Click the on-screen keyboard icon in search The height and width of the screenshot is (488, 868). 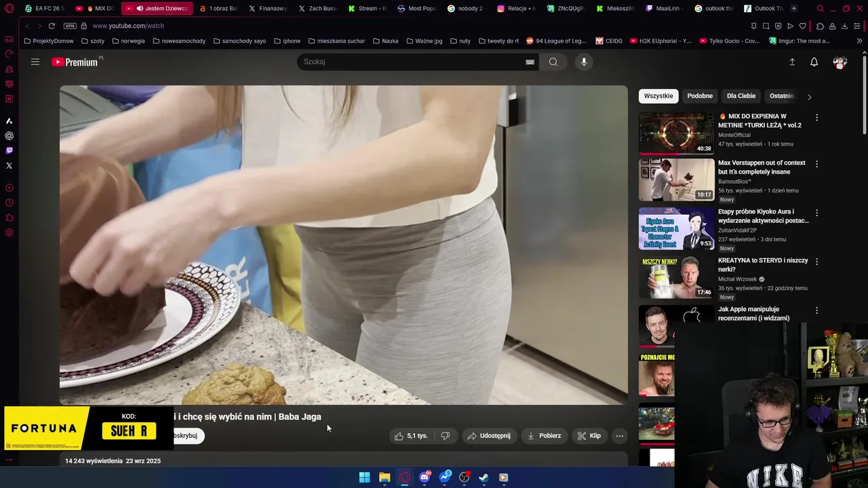(x=530, y=62)
